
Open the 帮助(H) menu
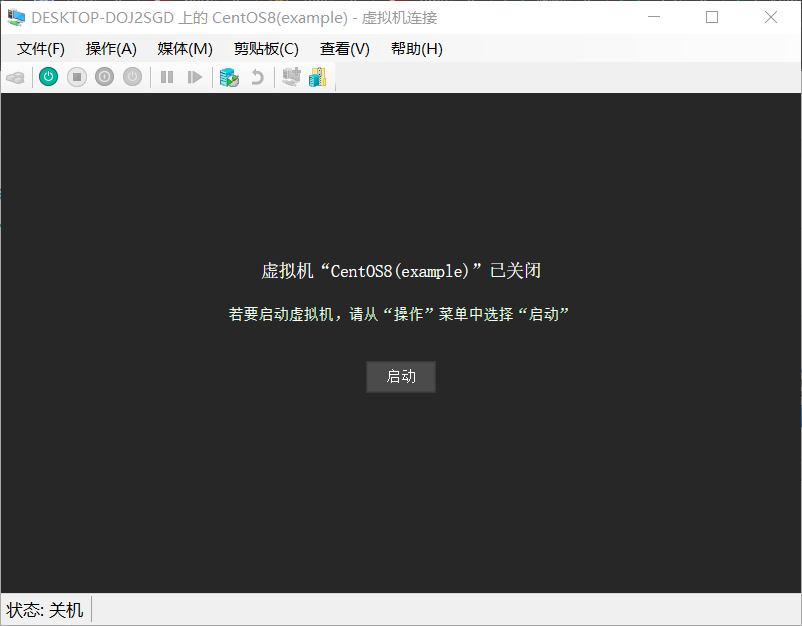(417, 49)
